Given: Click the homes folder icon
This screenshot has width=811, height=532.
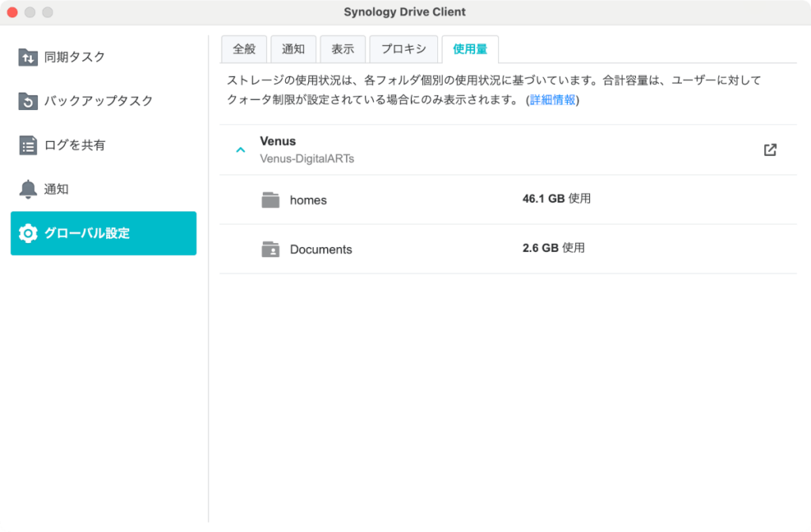Looking at the screenshot, I should click(x=271, y=200).
